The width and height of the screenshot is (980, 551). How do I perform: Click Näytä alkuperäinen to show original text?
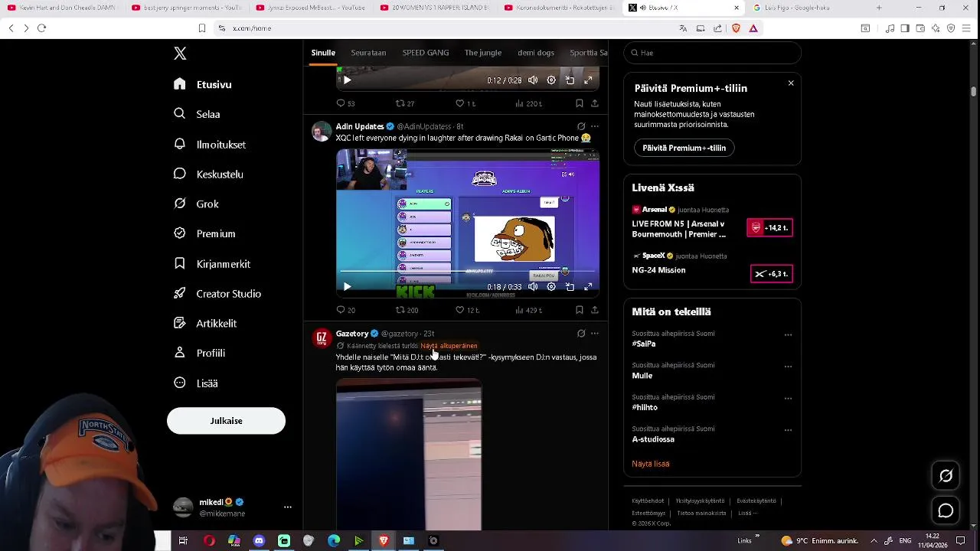449,346
